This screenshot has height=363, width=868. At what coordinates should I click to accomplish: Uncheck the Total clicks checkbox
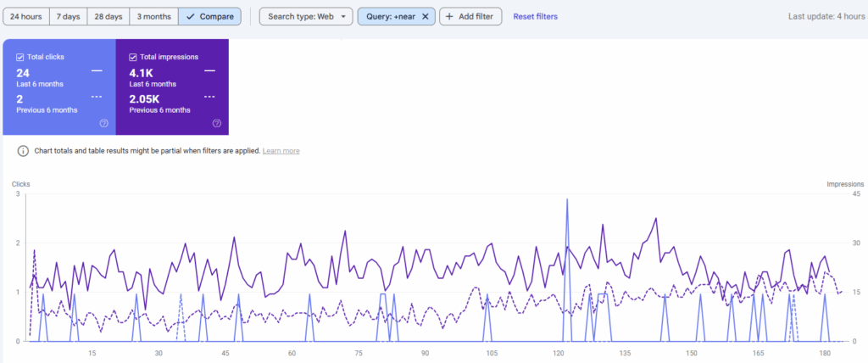20,57
